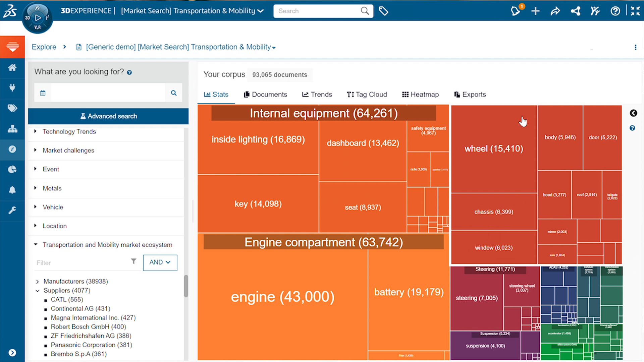The height and width of the screenshot is (362, 644).
Task: Click the filter funnel icon
Action: coord(133,261)
